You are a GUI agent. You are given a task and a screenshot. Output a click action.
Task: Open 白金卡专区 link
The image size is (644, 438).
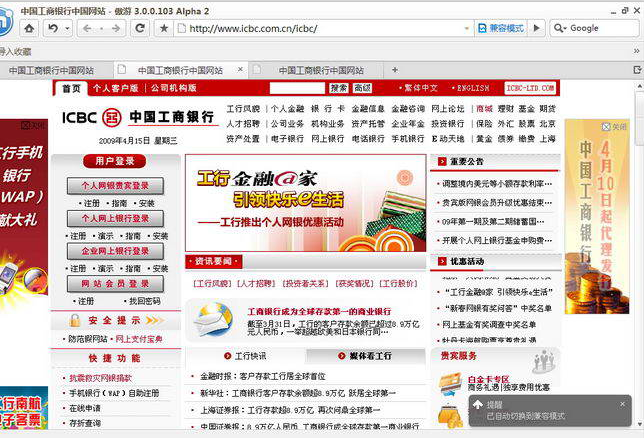pyautogui.click(x=488, y=379)
